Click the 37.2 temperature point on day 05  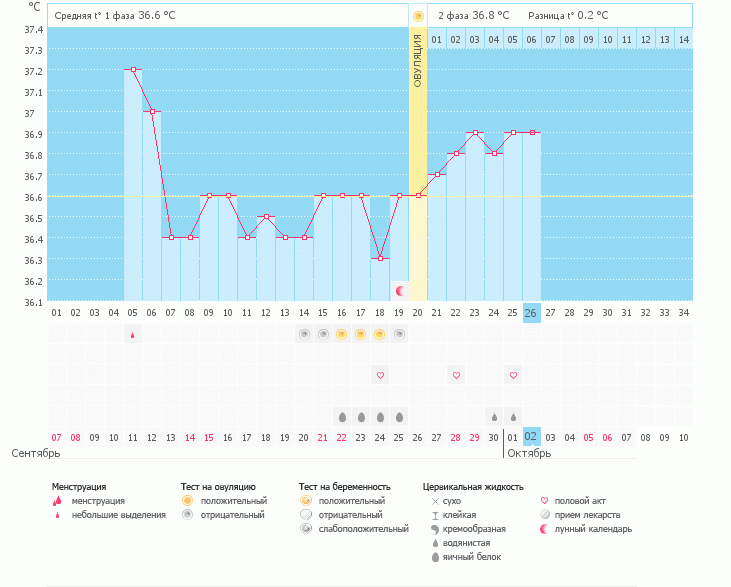[x=133, y=69]
